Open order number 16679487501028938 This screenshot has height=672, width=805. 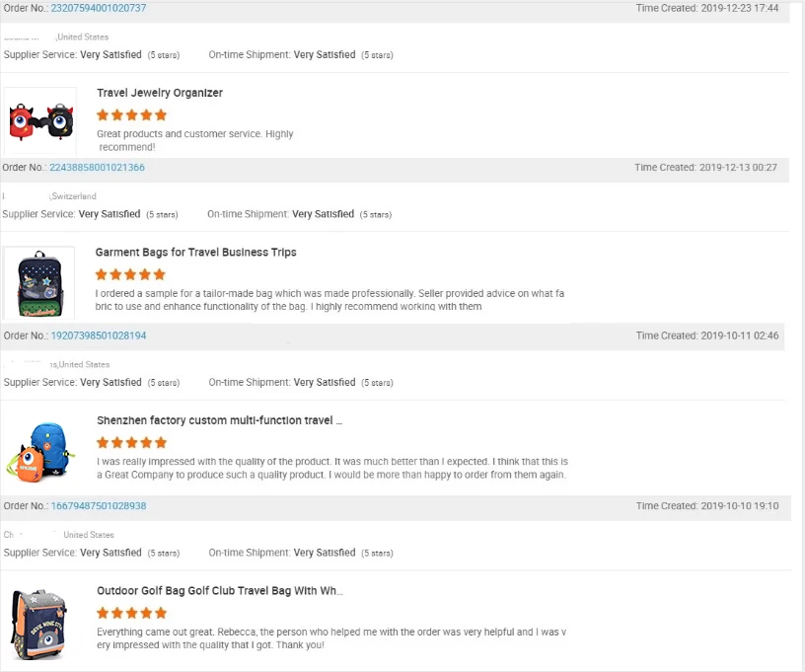(99, 506)
